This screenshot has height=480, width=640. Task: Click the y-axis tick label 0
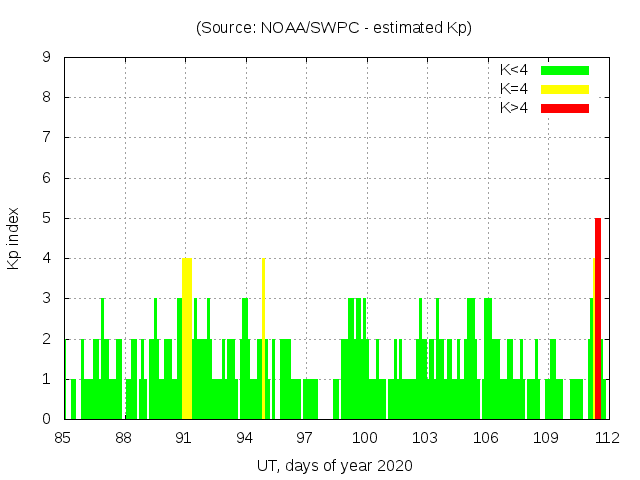coord(47,420)
